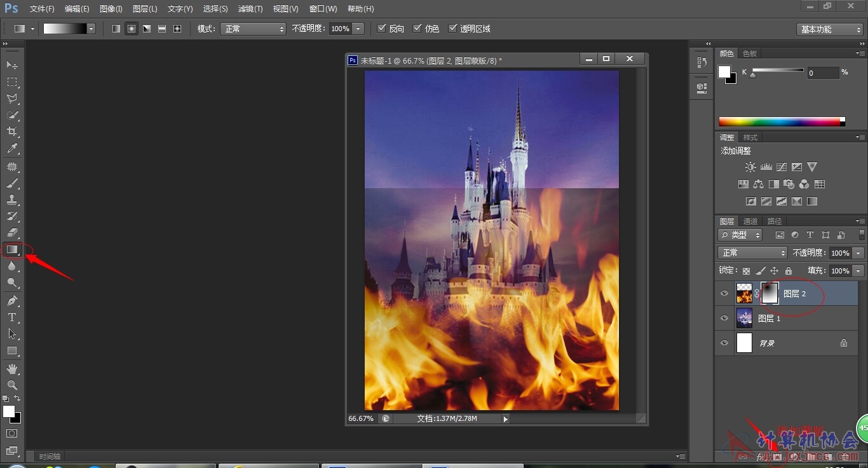Select the Path Selection tool
The height and width of the screenshot is (468, 868).
(12, 334)
